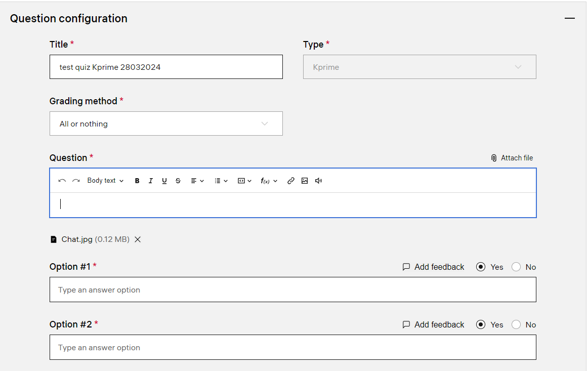Select Yes radio button for Option #1

[481, 267]
